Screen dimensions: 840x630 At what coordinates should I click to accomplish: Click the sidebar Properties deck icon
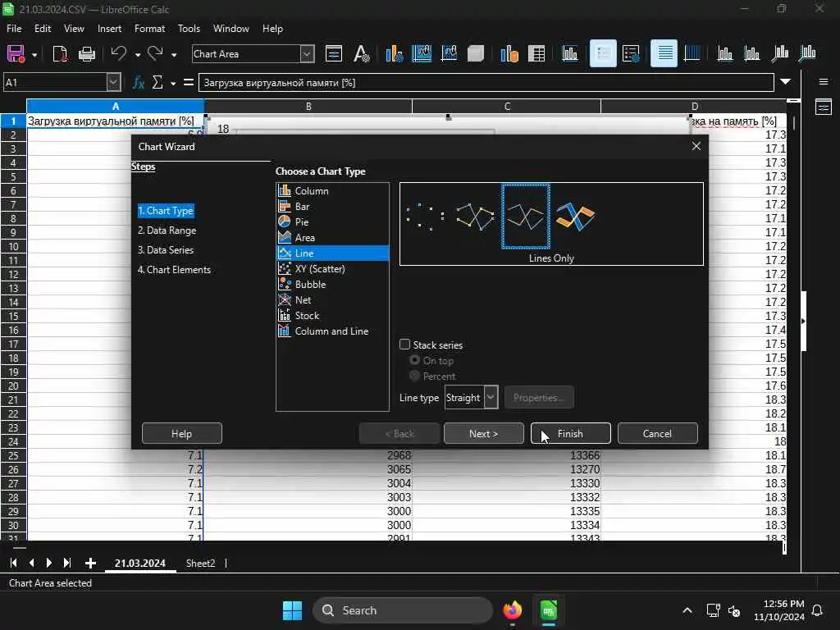[824, 107]
